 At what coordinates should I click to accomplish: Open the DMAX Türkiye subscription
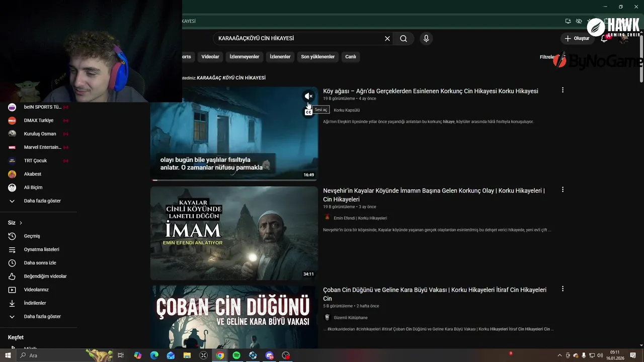tap(39, 120)
